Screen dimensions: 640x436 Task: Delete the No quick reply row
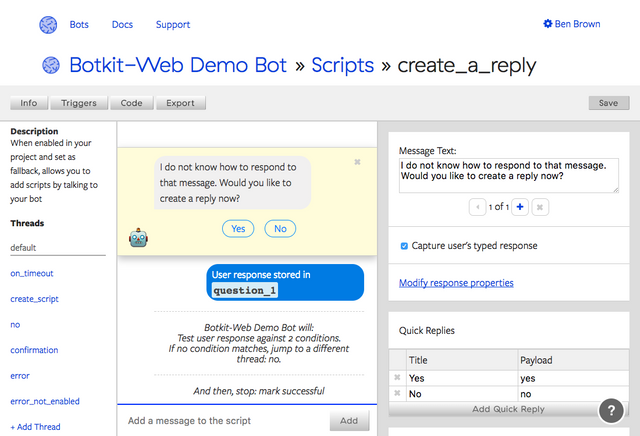397,393
